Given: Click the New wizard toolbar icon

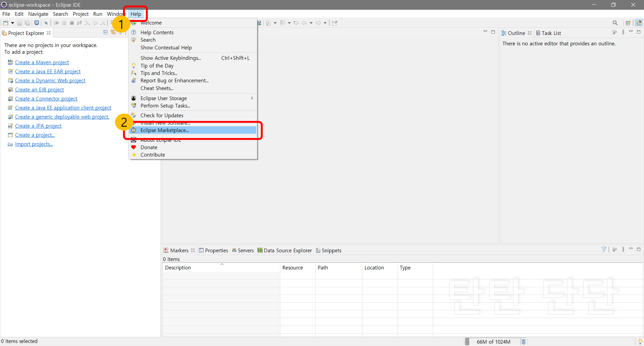Looking at the screenshot, I should tap(6, 23).
